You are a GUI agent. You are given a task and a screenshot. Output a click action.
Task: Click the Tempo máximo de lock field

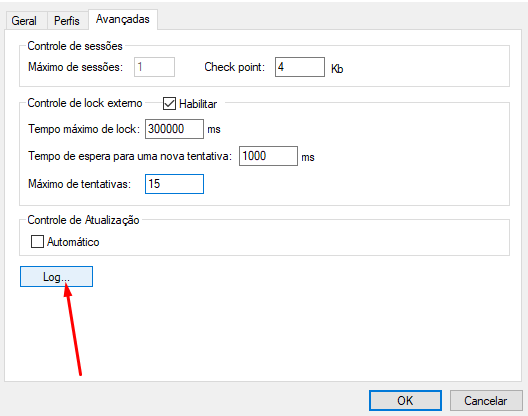(x=174, y=129)
